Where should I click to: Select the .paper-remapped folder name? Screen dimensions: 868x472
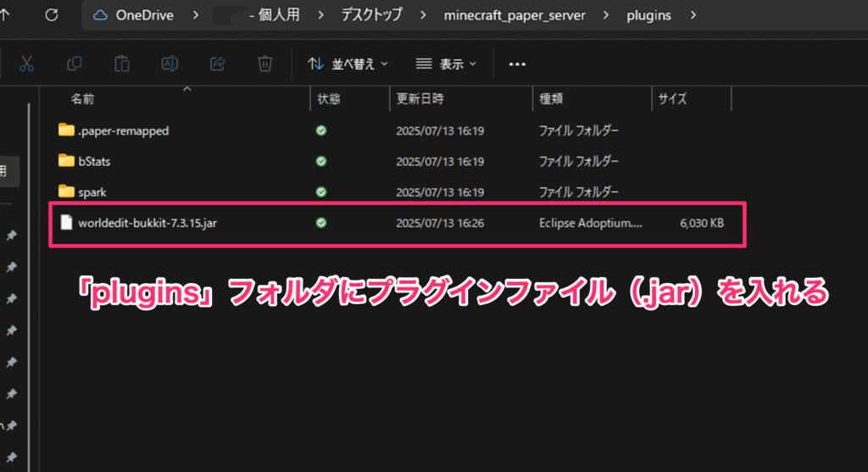124,131
